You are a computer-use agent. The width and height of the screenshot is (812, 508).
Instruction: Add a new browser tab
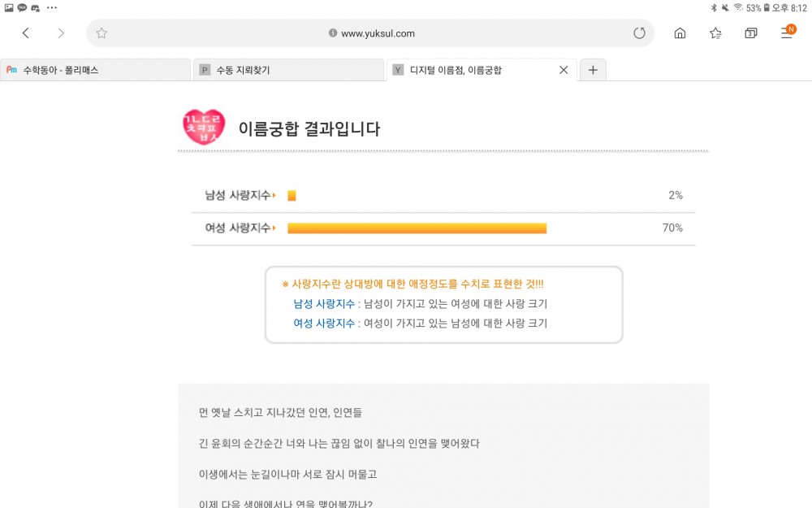coord(593,70)
